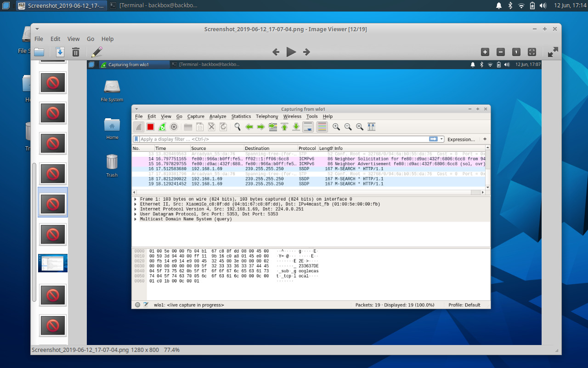Toggle packet list colorization
Viewport: 588px width, 368px height.
(x=322, y=126)
